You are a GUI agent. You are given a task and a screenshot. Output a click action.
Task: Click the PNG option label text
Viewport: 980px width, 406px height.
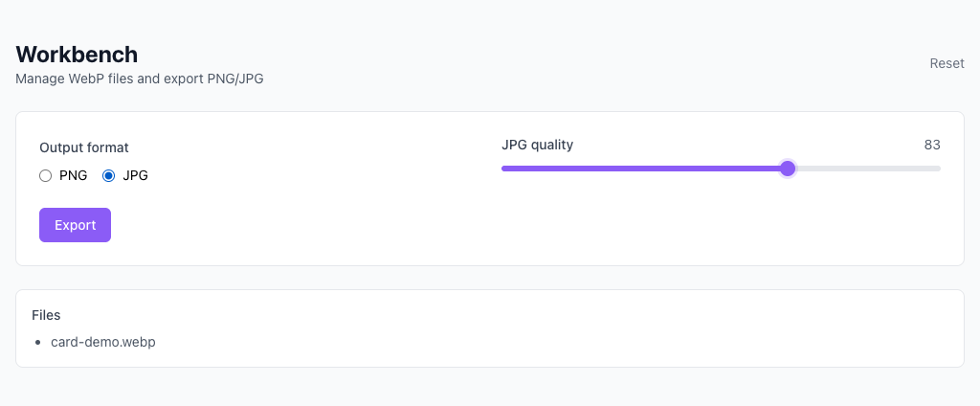[x=73, y=175]
